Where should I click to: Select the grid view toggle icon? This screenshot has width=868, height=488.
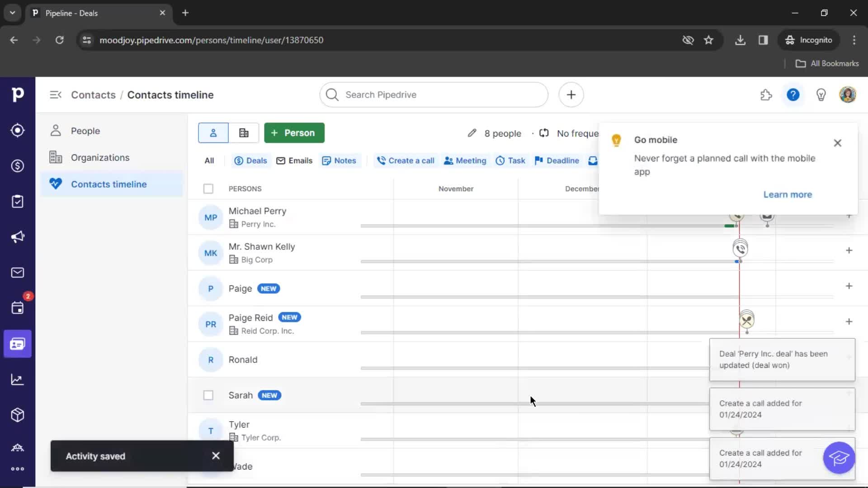click(243, 132)
